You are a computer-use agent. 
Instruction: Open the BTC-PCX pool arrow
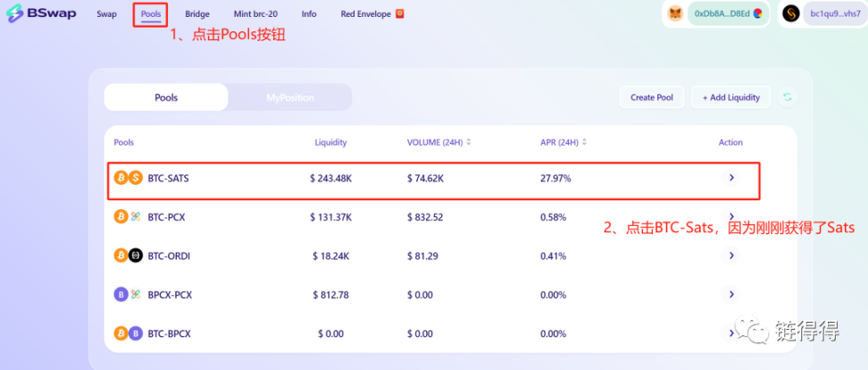coord(731,216)
